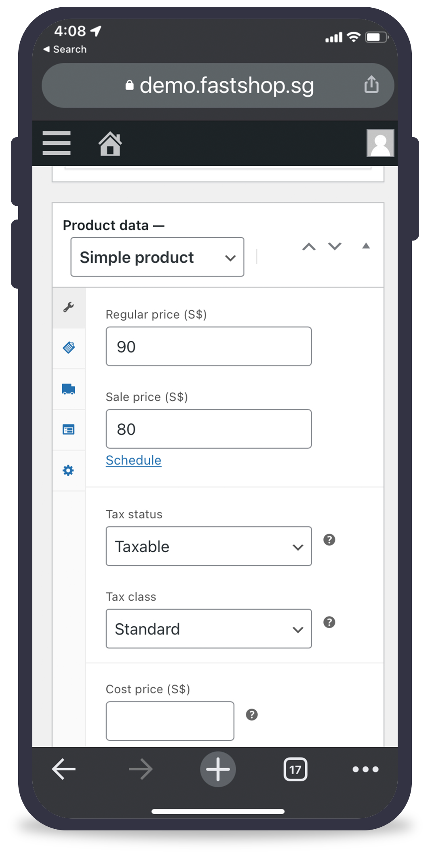
Task: Show help tooltip for Tax status
Action: [x=329, y=540]
